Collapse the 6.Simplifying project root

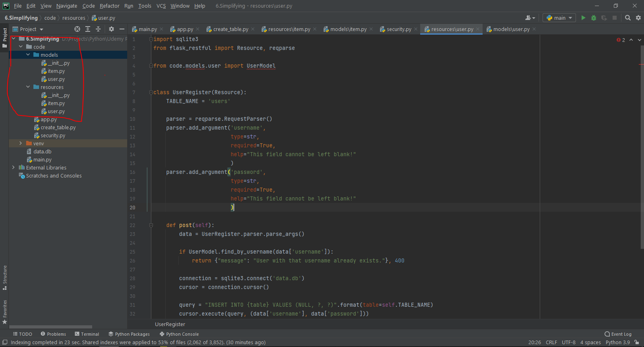[x=14, y=39]
